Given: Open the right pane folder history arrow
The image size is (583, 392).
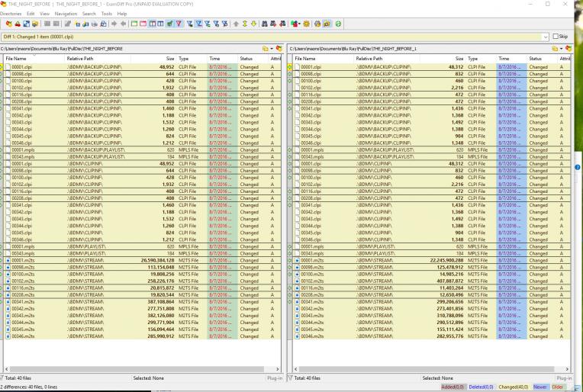Looking at the screenshot, I should 561,49.
